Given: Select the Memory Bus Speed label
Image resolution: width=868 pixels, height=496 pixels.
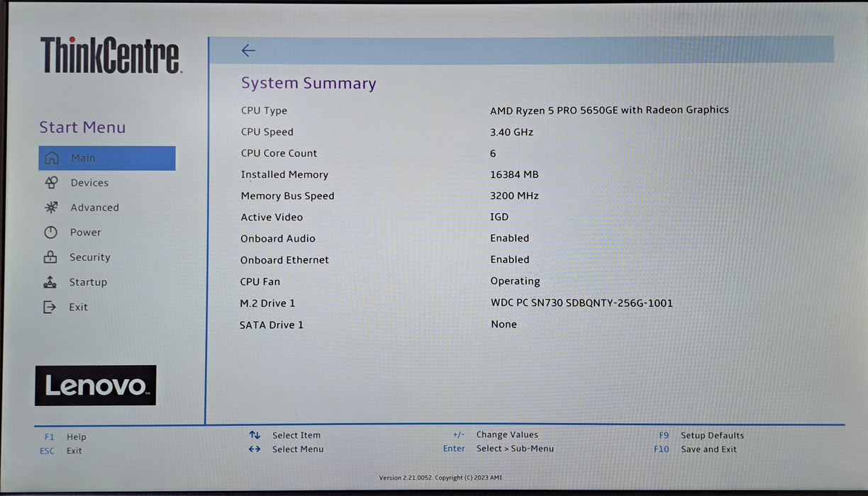Looking at the screenshot, I should click(x=287, y=196).
